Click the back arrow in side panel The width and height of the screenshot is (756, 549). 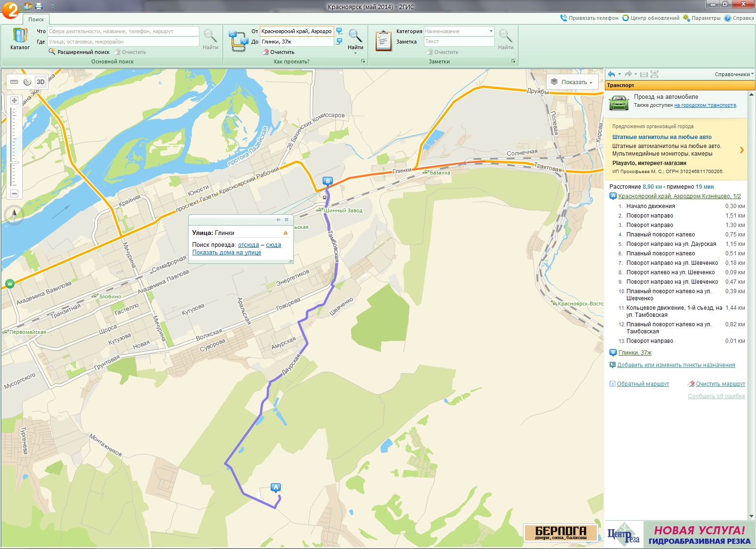pos(611,74)
